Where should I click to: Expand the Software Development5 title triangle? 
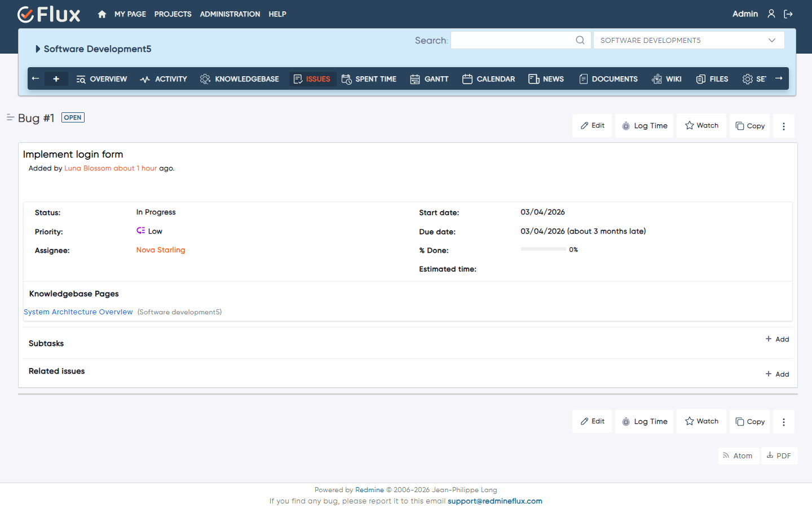click(x=38, y=49)
